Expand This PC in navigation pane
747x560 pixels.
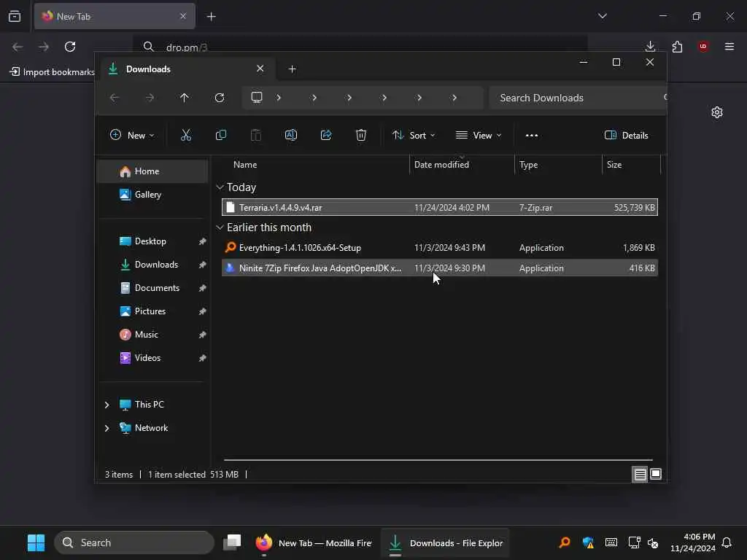pos(107,405)
